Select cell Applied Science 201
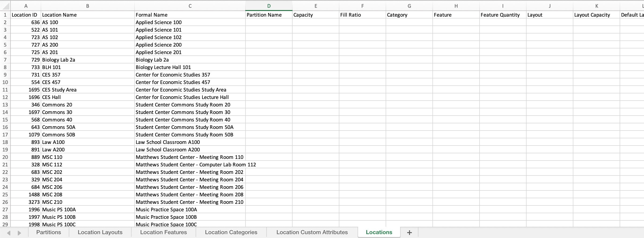Viewport: 644px width, 238px height. click(x=190, y=52)
